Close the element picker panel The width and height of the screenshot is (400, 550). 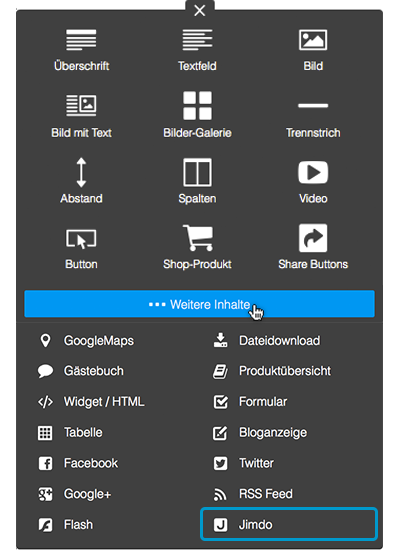point(200,11)
